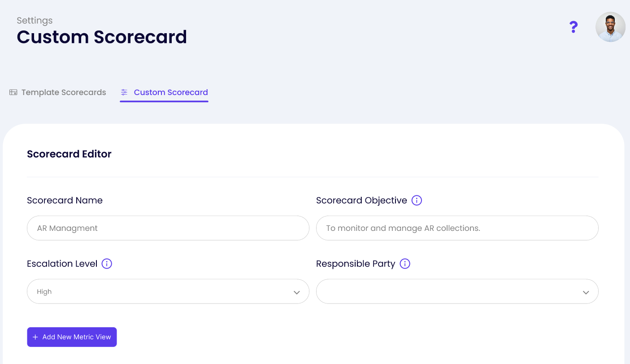The height and width of the screenshot is (364, 630).
Task: Click the help question mark icon
Action: click(574, 27)
